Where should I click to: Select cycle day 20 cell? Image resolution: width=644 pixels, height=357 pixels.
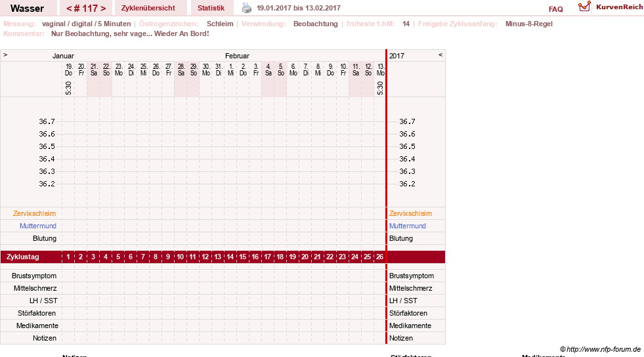[305, 257]
